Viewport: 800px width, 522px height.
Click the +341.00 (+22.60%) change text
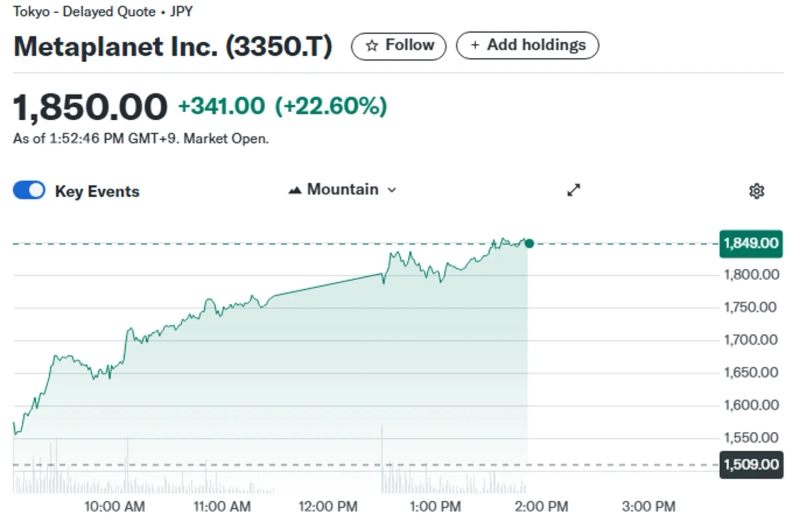(282, 106)
